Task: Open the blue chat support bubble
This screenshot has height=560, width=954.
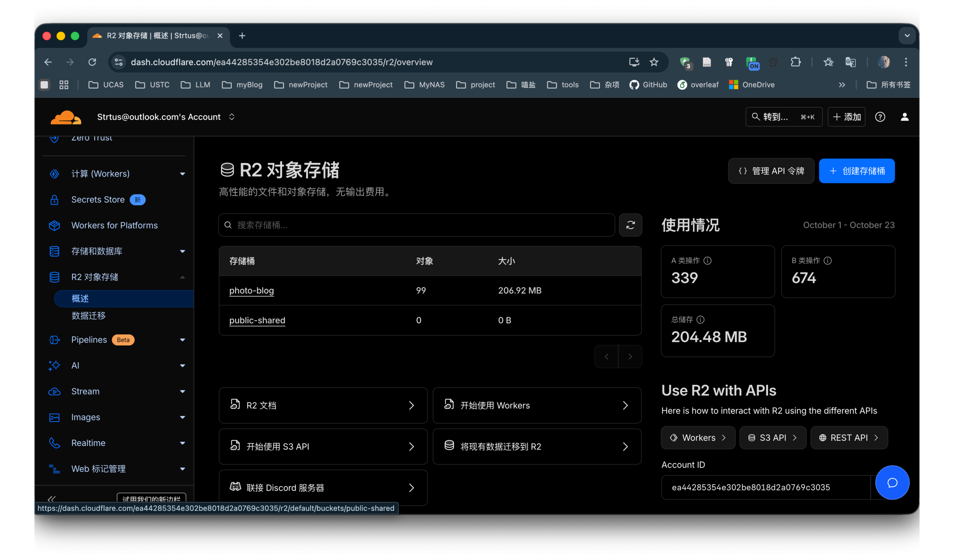Action: pyautogui.click(x=892, y=483)
